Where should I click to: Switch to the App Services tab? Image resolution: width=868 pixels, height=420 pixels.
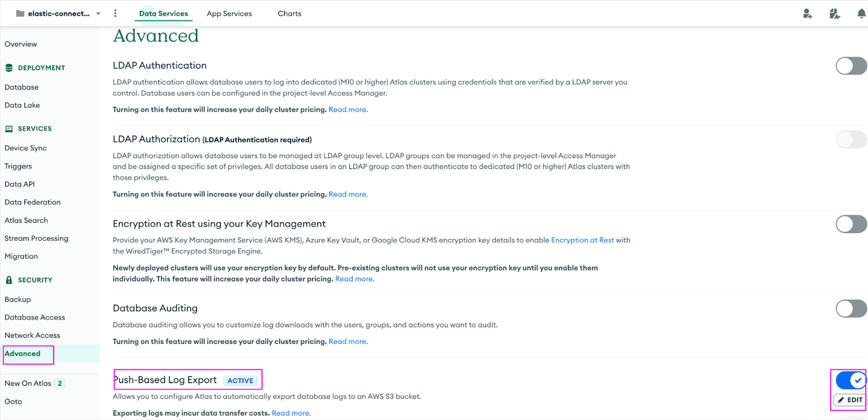click(x=229, y=13)
